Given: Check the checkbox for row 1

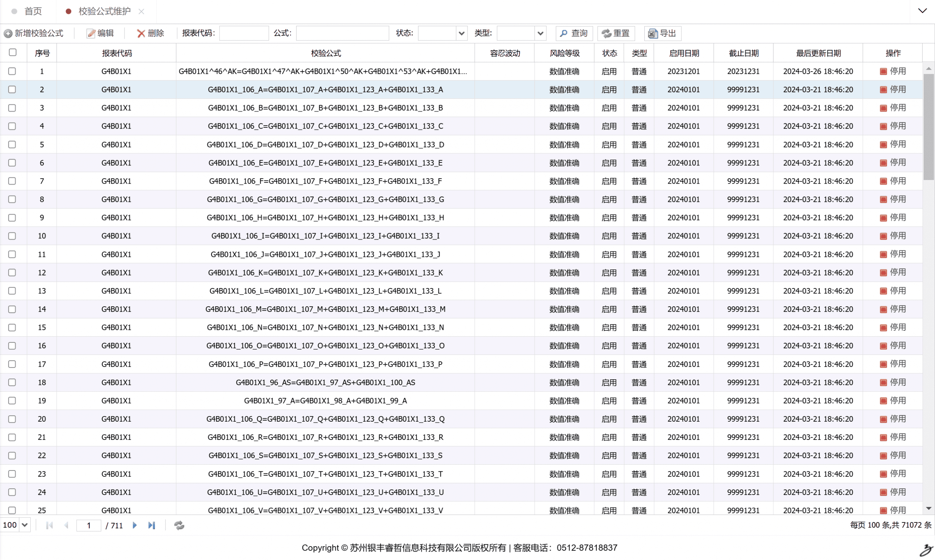Looking at the screenshot, I should pyautogui.click(x=12, y=71).
